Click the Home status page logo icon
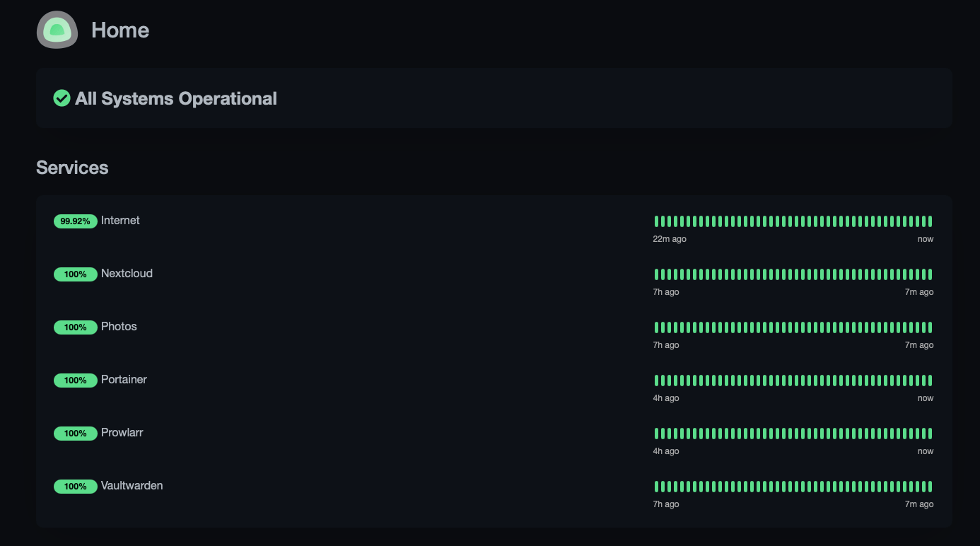The image size is (980, 546). tap(57, 30)
